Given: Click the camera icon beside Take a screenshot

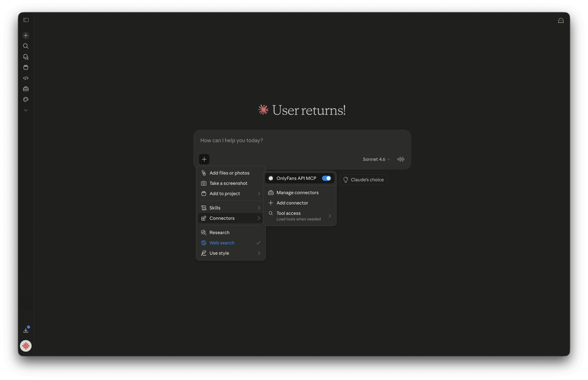Looking at the screenshot, I should pyautogui.click(x=203, y=183).
